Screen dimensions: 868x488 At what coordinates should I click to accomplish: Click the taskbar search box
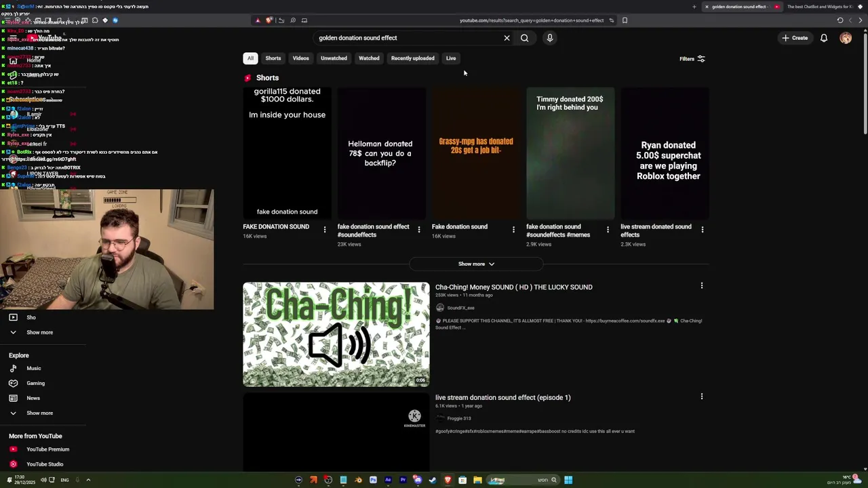[523, 480]
